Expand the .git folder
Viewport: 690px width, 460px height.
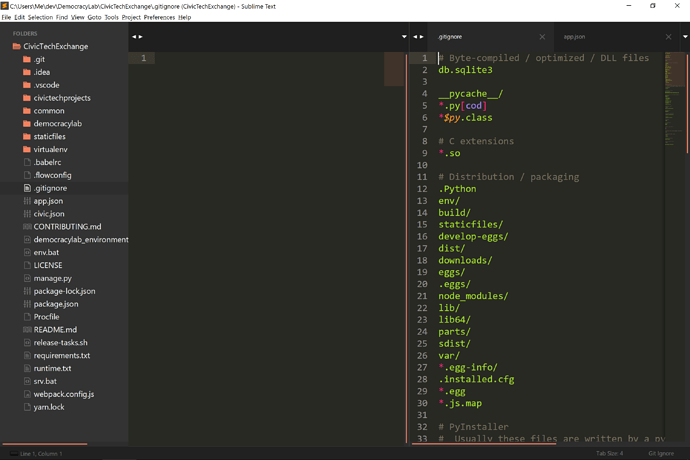point(27,59)
